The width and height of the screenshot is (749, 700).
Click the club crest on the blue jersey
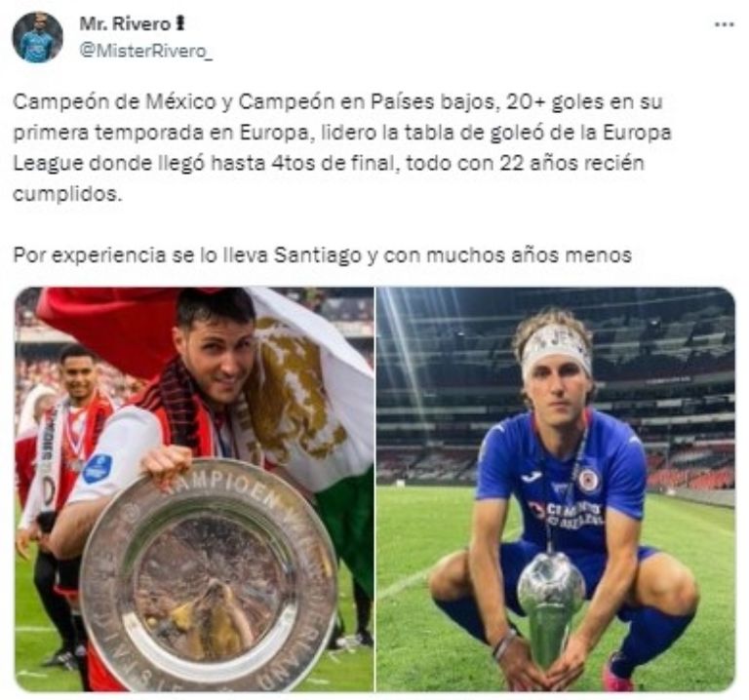(588, 481)
